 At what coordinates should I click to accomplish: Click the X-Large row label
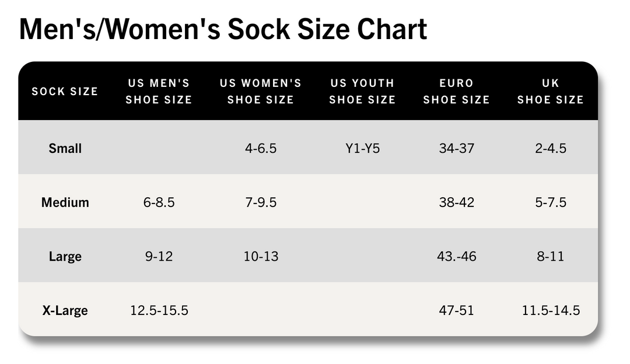[65, 310]
